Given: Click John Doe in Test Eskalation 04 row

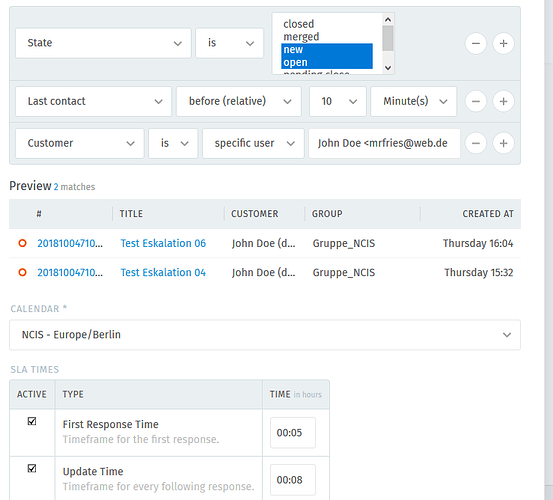Looking at the screenshot, I should pyautogui.click(x=263, y=273).
